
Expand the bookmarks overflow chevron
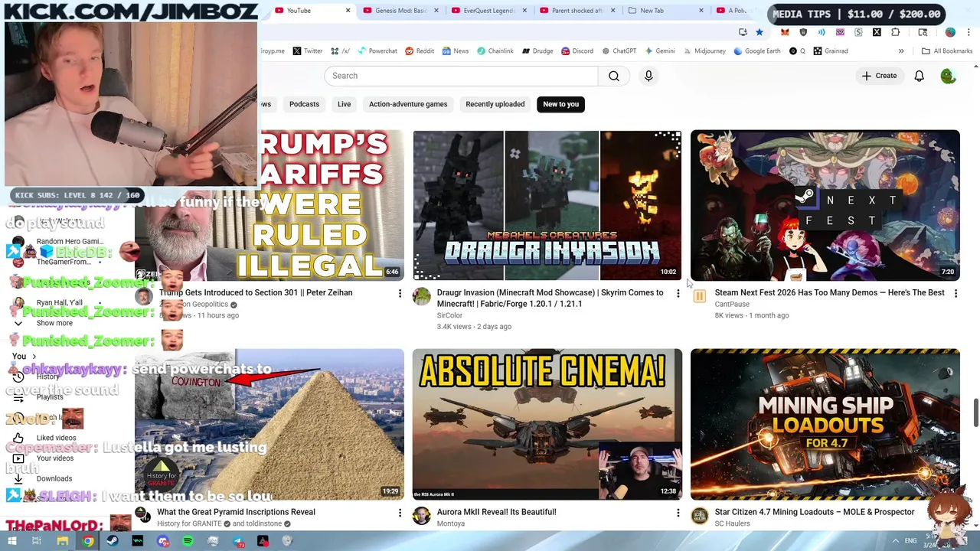(901, 51)
